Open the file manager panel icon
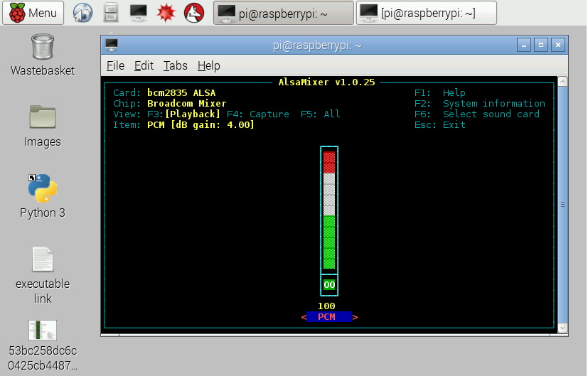The width and height of the screenshot is (588, 376). (x=111, y=12)
